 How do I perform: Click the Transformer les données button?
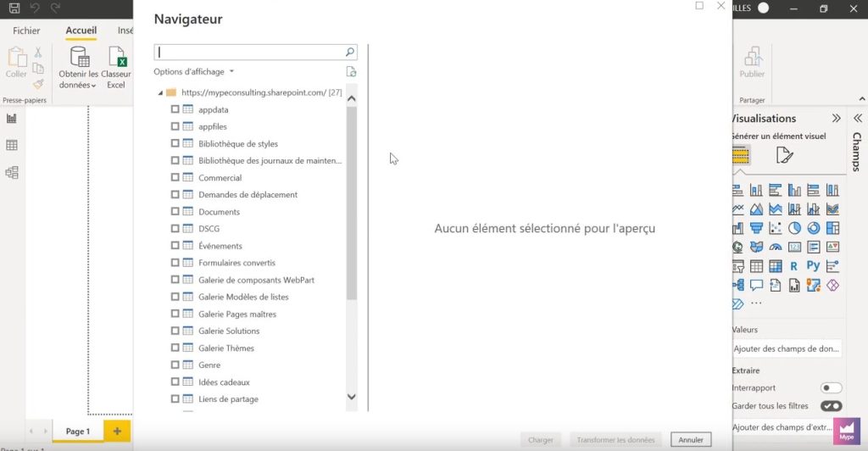click(615, 440)
